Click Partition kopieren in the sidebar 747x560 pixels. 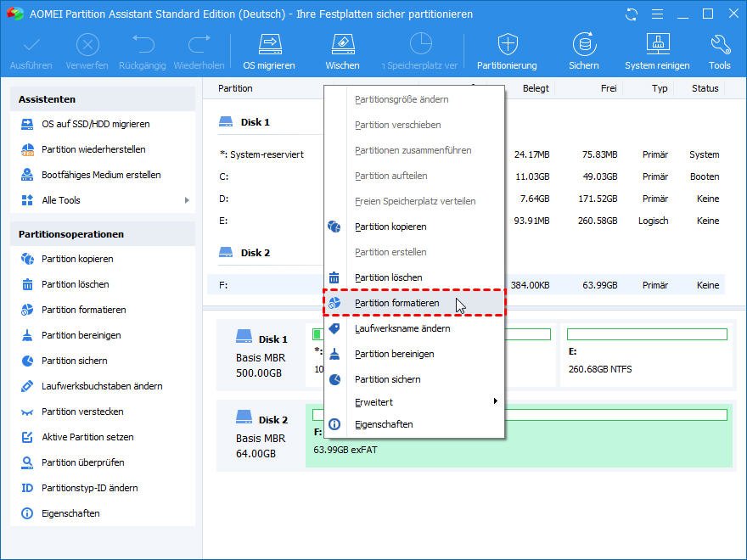click(x=103, y=259)
